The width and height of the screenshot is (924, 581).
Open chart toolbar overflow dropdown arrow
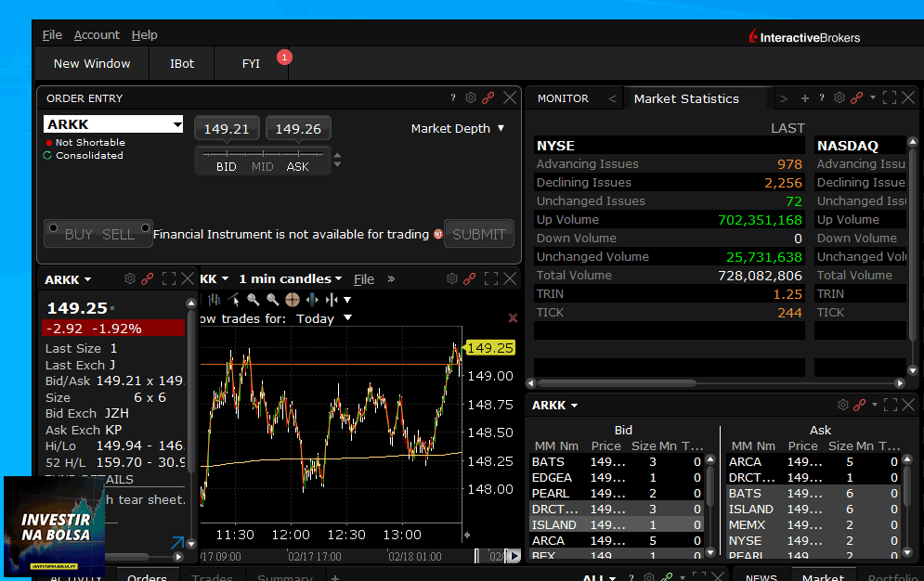pos(347,300)
